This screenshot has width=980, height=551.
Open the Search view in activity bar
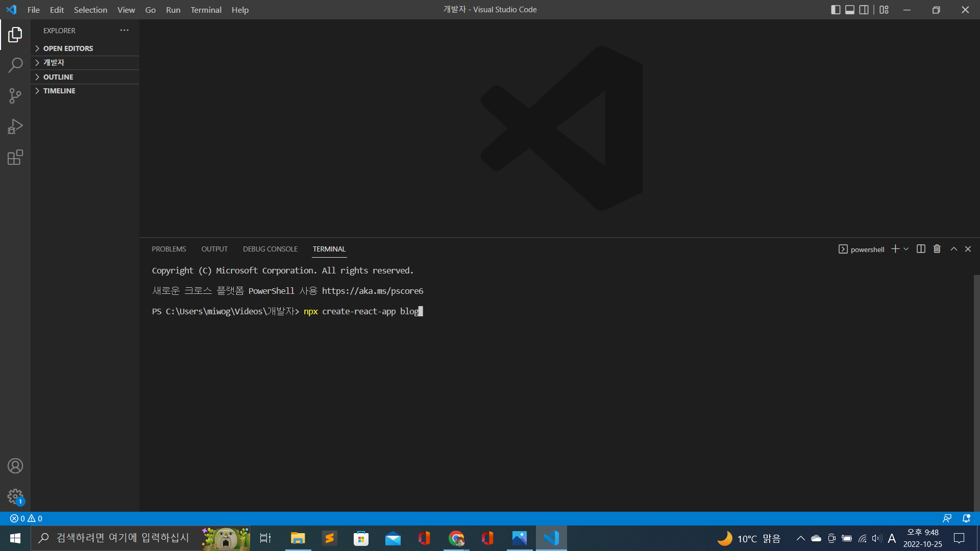tap(15, 65)
